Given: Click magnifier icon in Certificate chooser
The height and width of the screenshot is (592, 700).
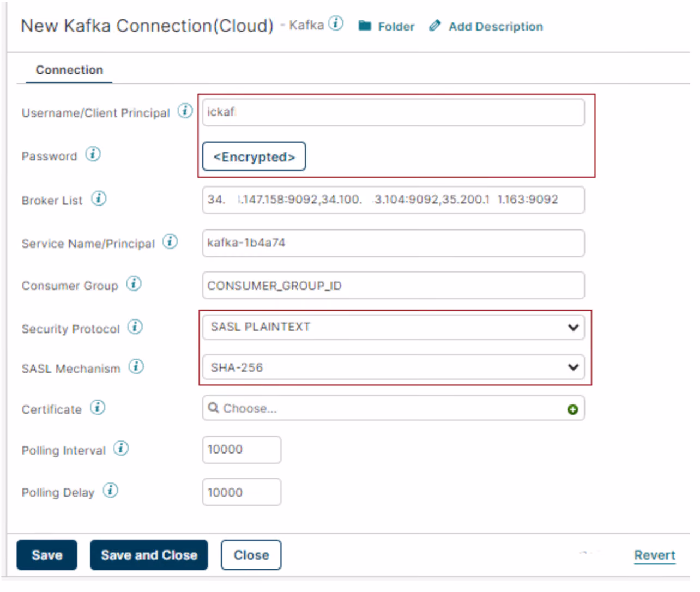Looking at the screenshot, I should point(214,408).
